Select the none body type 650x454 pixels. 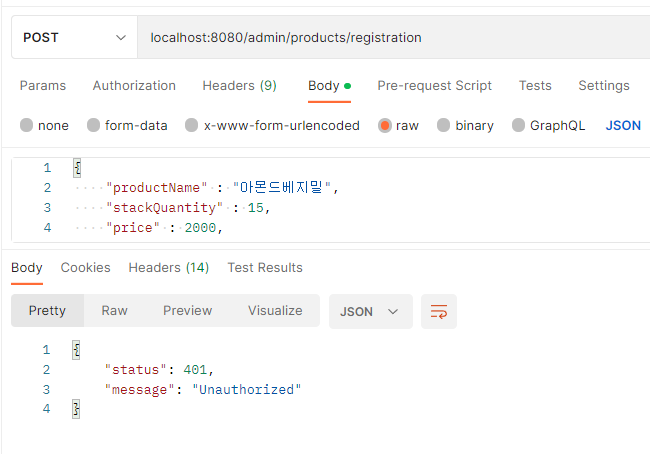coord(44,125)
